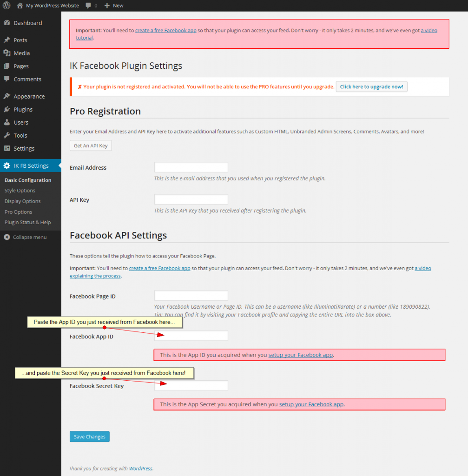Click the Posts pushpin icon

click(x=7, y=40)
